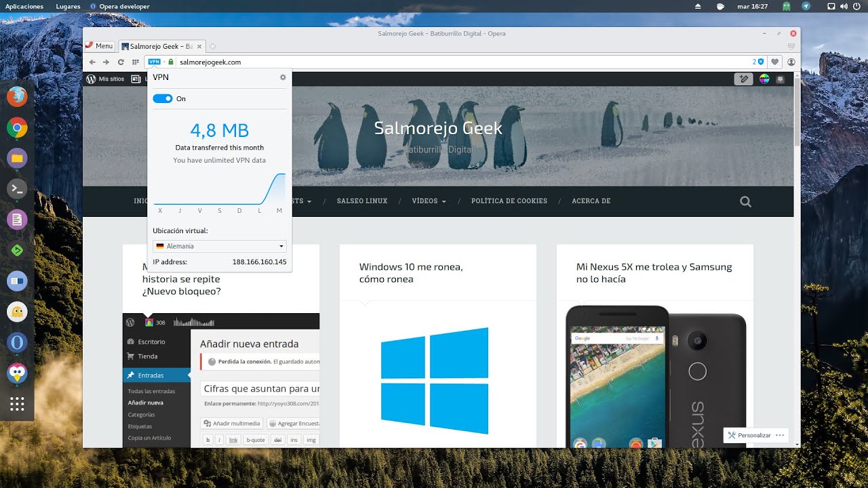The image size is (868, 488).
Task: Click the site search magnifier icon
Action: tap(745, 201)
